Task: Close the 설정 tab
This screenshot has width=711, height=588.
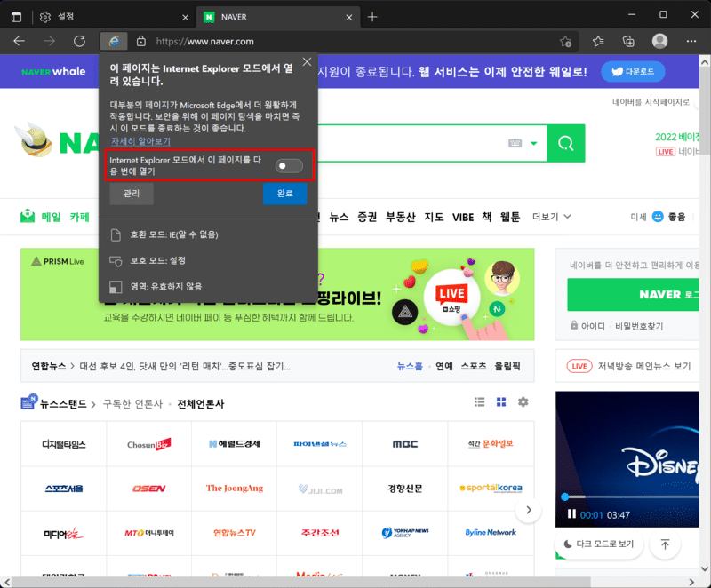Action: pos(185,18)
